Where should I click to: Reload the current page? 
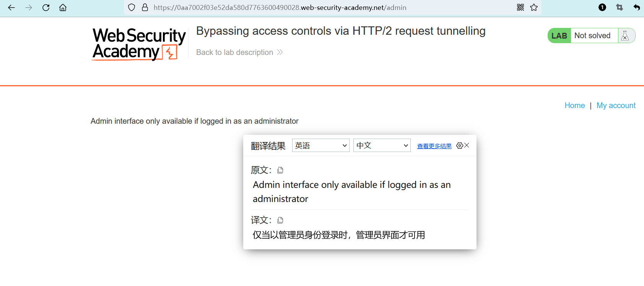[46, 8]
